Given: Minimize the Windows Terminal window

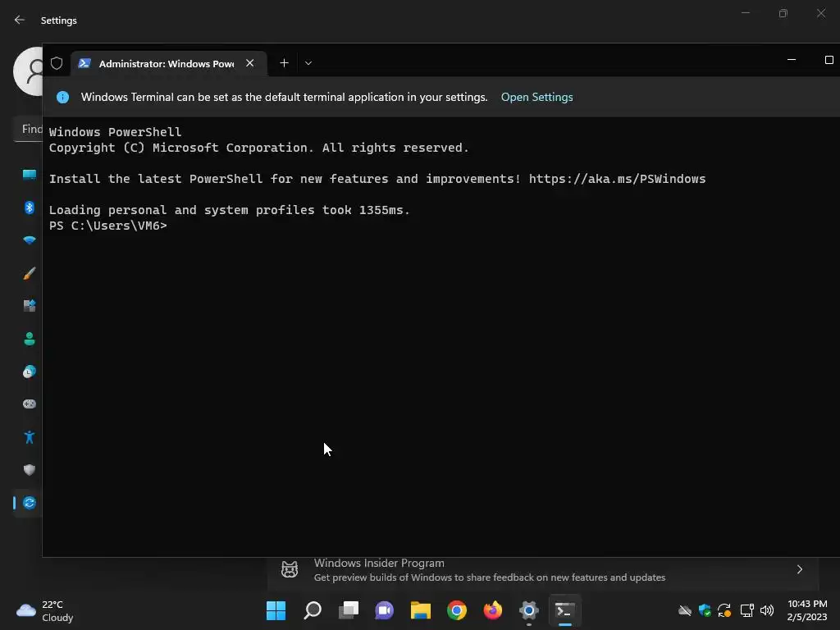Looking at the screenshot, I should click(x=792, y=59).
